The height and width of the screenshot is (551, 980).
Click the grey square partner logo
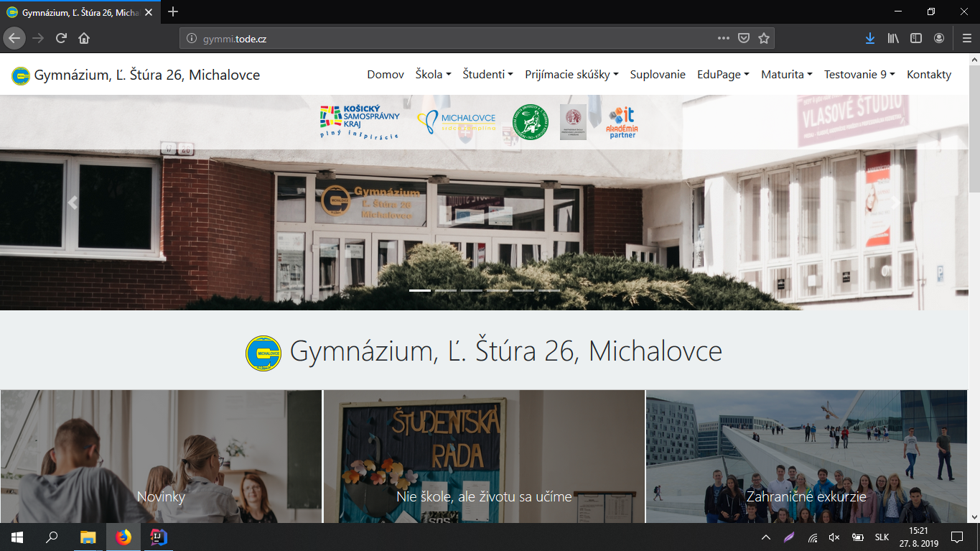coord(573,122)
